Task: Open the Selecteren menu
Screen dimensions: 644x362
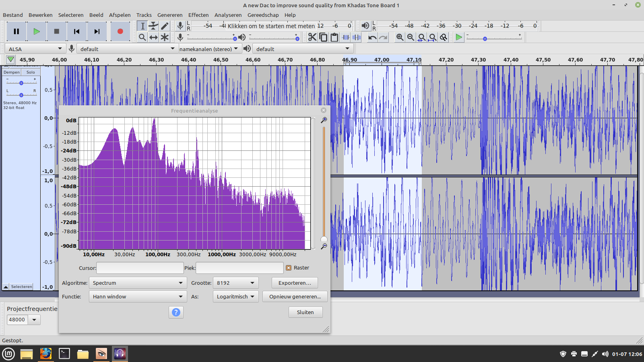Action: 71,15
